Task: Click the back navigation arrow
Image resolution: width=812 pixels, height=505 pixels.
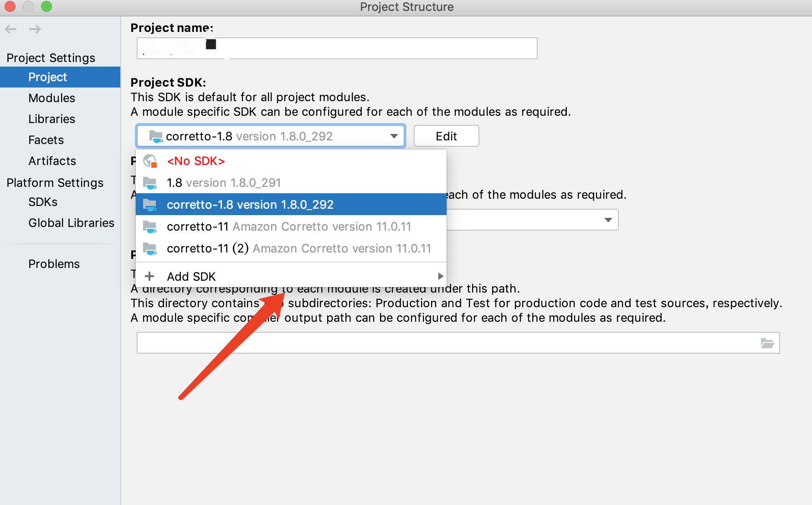Action: [x=10, y=29]
